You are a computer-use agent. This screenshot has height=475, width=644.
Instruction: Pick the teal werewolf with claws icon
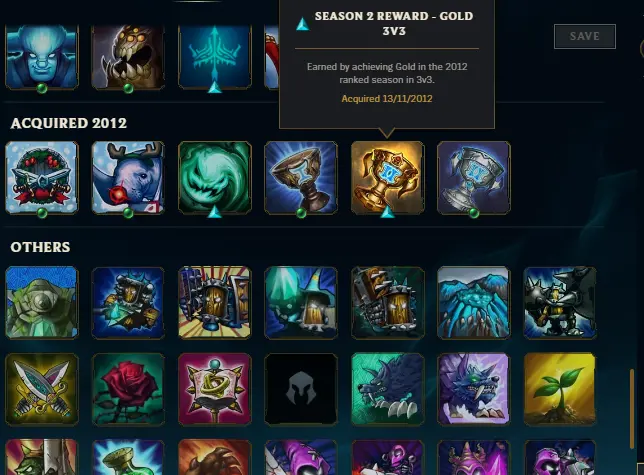tap(387, 389)
